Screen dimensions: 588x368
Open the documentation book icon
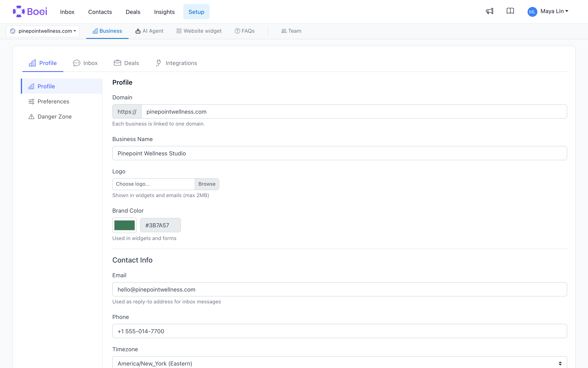(x=510, y=11)
